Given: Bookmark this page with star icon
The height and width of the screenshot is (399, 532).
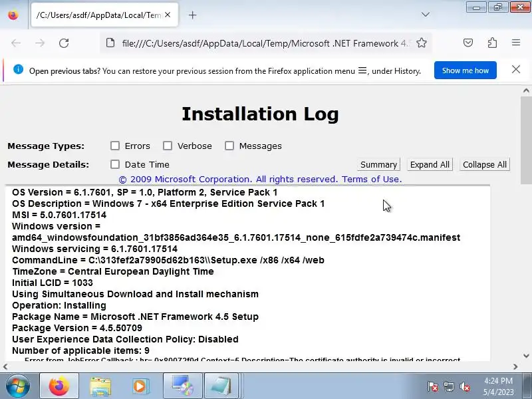Looking at the screenshot, I should pos(422,43).
